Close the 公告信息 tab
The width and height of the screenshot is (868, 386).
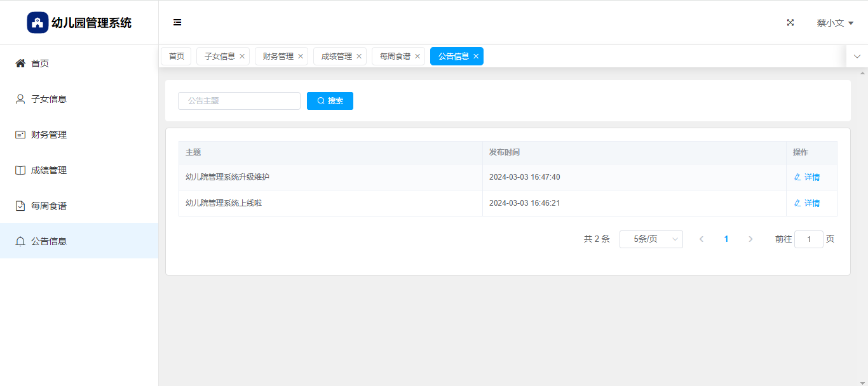pyautogui.click(x=476, y=57)
